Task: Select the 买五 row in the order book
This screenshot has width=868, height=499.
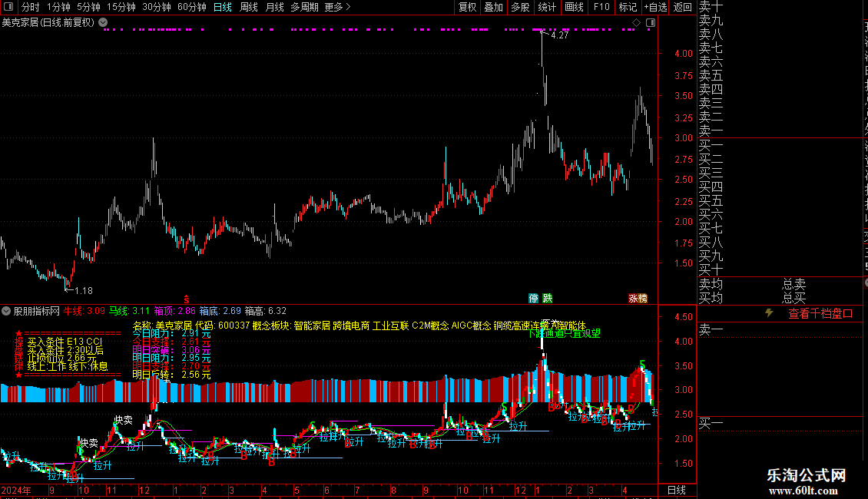Action: click(x=711, y=201)
